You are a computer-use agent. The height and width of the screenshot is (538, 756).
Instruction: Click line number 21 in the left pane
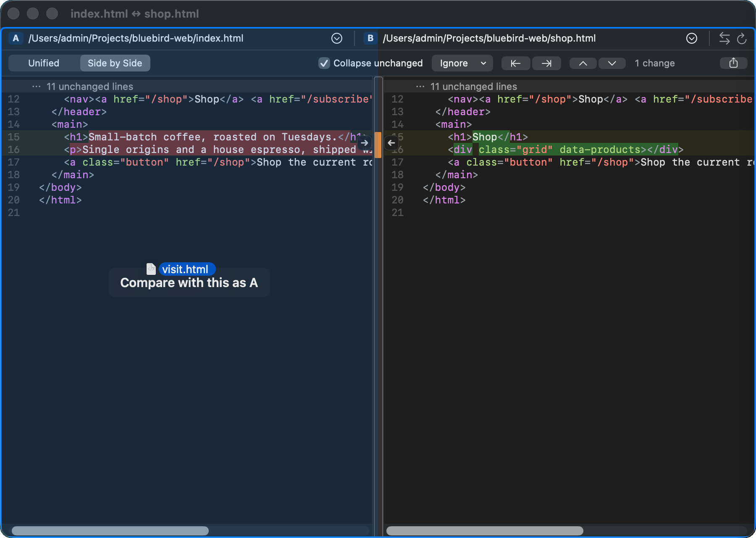pyautogui.click(x=14, y=213)
